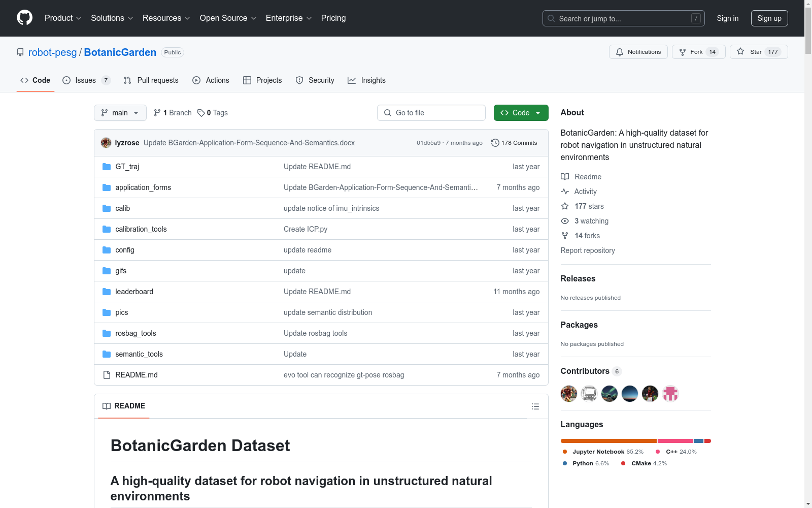Open the commit hash 01d55a9 link
The height and width of the screenshot is (508, 812).
click(429, 143)
